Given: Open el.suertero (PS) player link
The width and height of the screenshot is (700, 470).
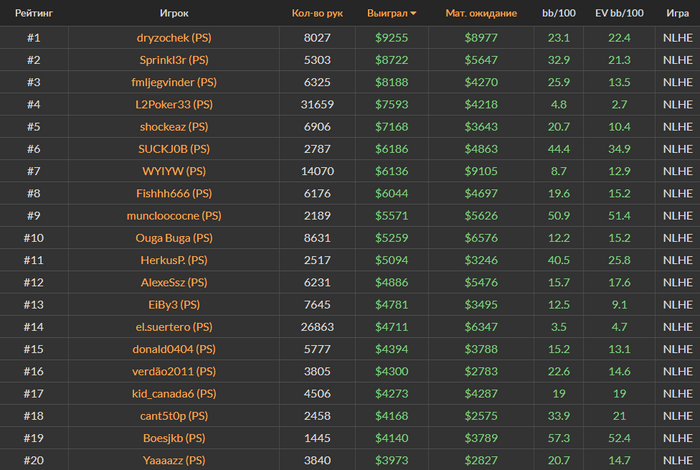Looking at the screenshot, I should pyautogui.click(x=174, y=327).
